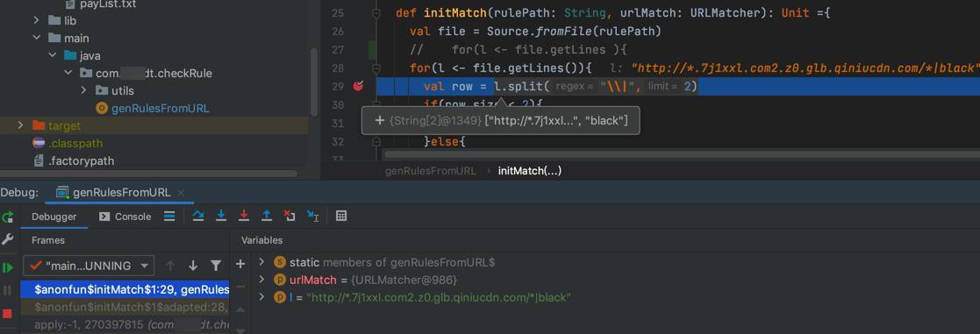Expand the l string variable
The image size is (980, 334).
pyautogui.click(x=261, y=298)
